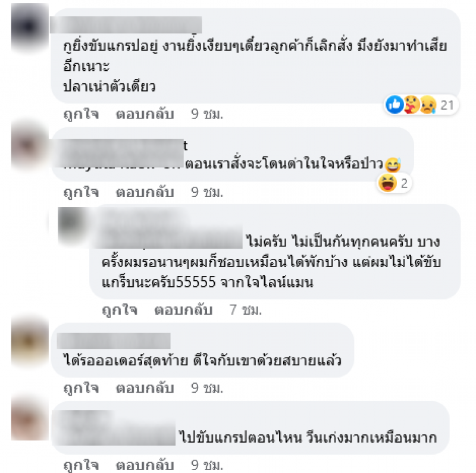The height and width of the screenshot is (473, 476).
Task: Reply to the comment about ออเดอร์สุดท้าย
Action: pyautogui.click(x=145, y=388)
